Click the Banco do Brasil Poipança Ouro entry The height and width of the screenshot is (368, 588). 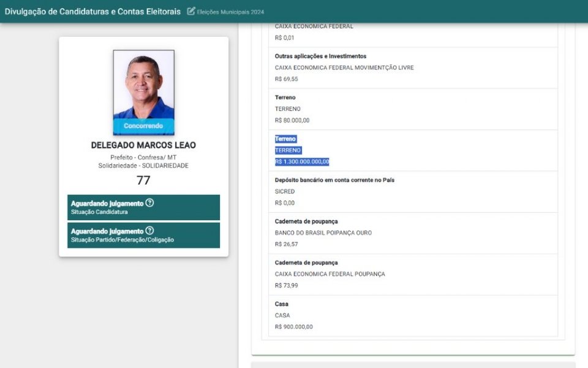409,233
